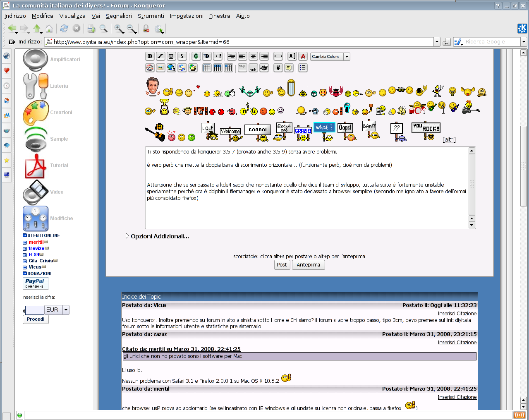Open the Strumenti menu
This screenshot has width=529, height=420.
click(151, 16)
